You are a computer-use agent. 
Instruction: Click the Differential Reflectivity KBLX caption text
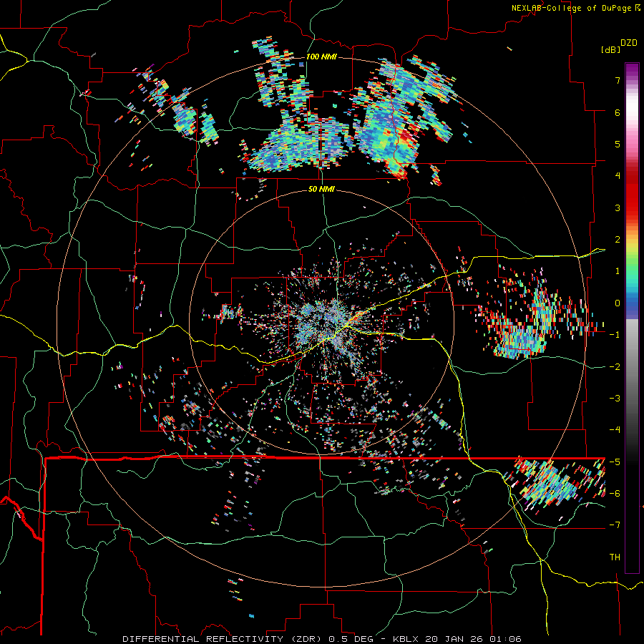click(x=322, y=639)
